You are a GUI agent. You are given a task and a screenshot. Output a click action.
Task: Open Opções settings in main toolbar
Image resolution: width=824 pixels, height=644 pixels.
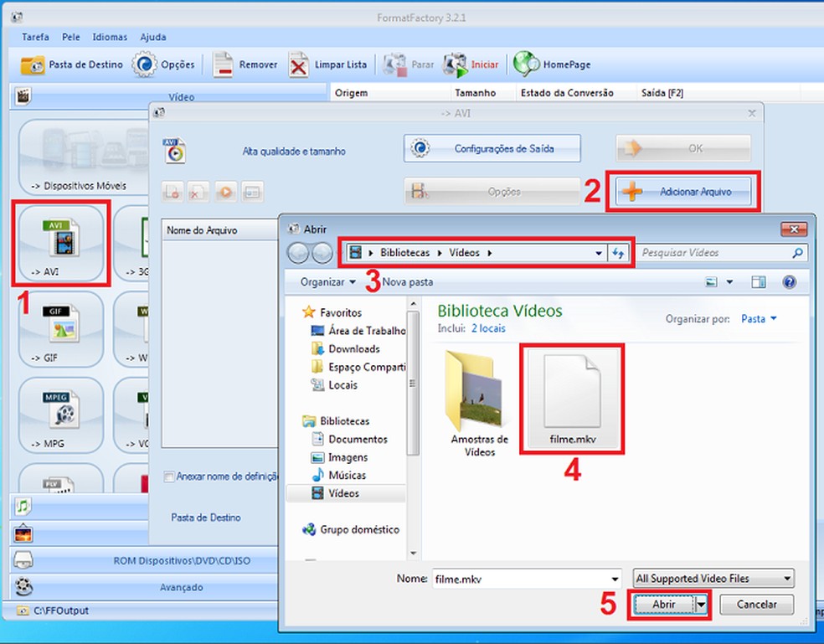163,64
